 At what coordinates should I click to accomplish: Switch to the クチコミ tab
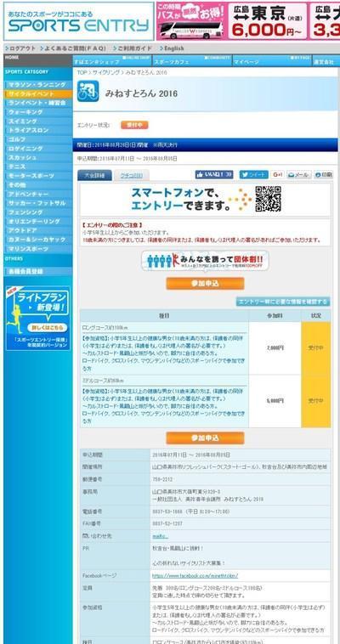coord(132,175)
